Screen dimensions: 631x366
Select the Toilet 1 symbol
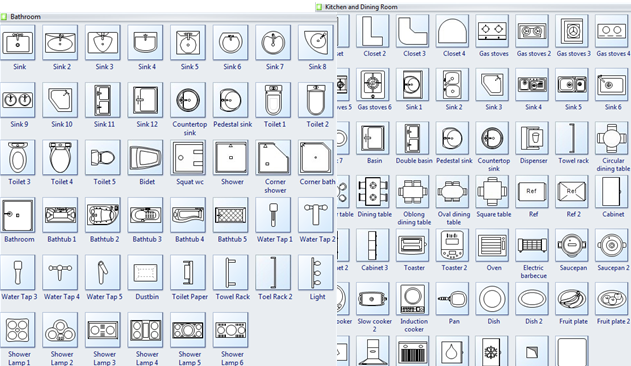pyautogui.click(x=273, y=100)
